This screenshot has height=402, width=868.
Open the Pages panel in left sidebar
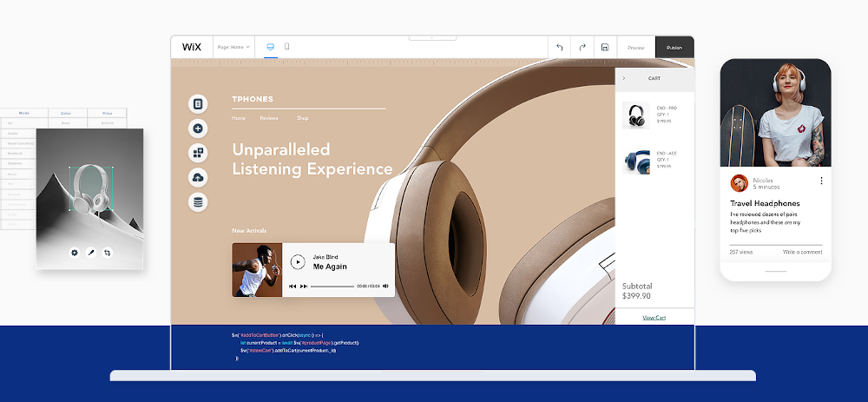point(198,104)
